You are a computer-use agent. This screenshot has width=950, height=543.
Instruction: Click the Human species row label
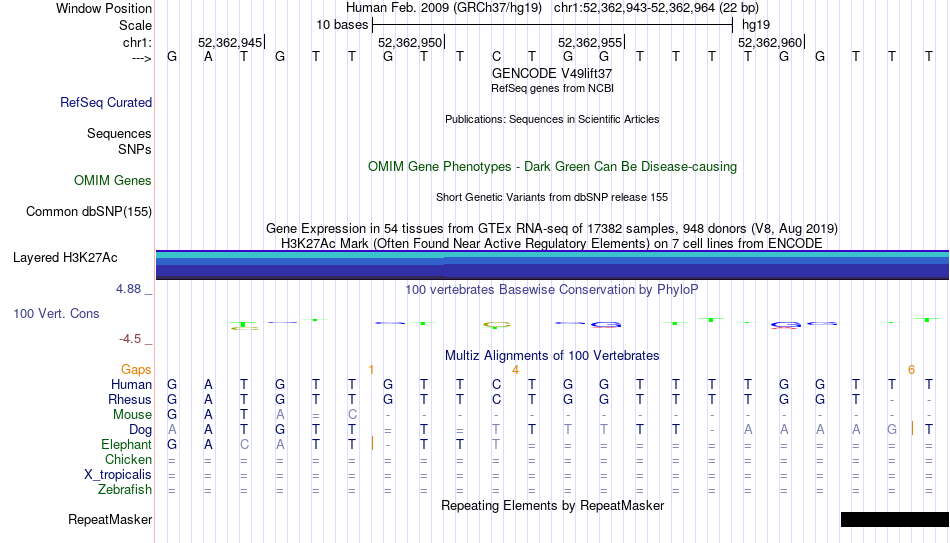(131, 384)
